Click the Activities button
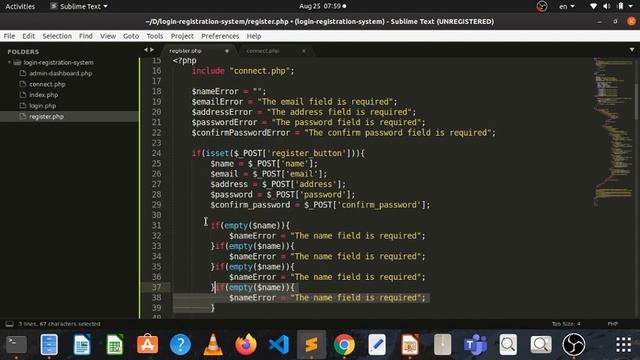The width and height of the screenshot is (640, 360). [x=20, y=6]
